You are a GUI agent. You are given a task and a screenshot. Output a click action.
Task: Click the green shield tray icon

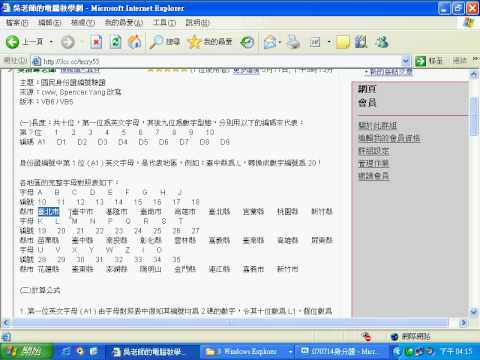coord(409,351)
